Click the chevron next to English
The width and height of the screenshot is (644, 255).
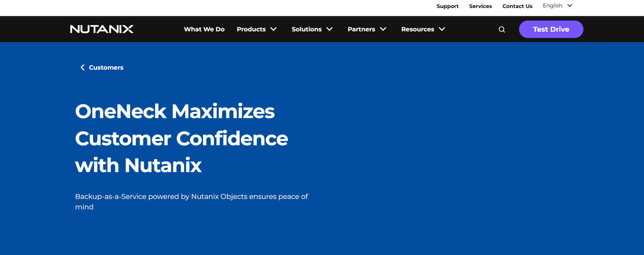click(x=570, y=6)
